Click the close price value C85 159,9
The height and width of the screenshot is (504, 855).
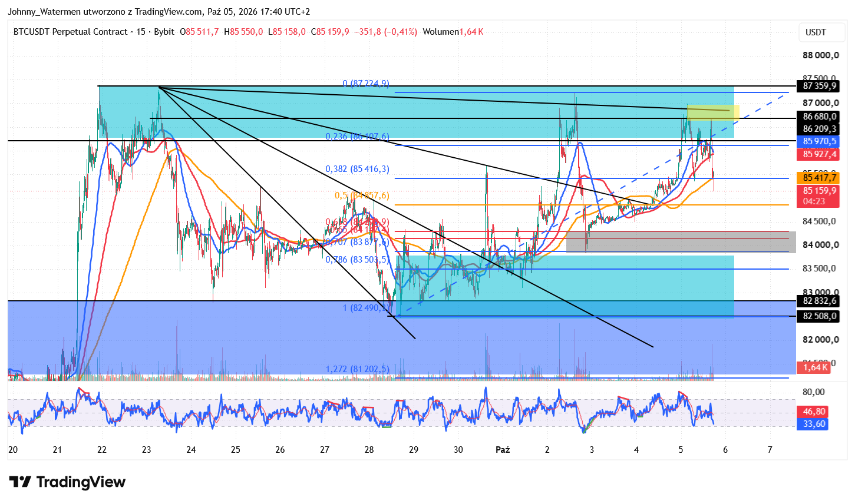(330, 32)
